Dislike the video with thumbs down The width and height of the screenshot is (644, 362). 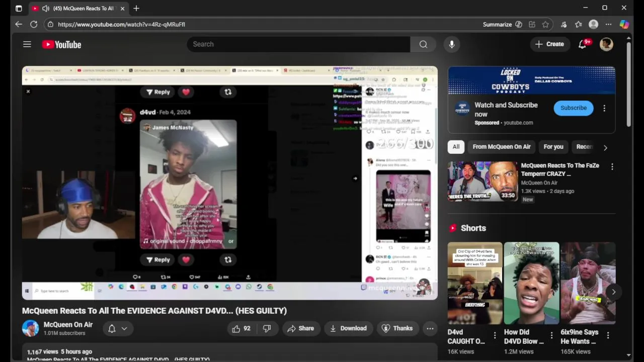tap(267, 328)
